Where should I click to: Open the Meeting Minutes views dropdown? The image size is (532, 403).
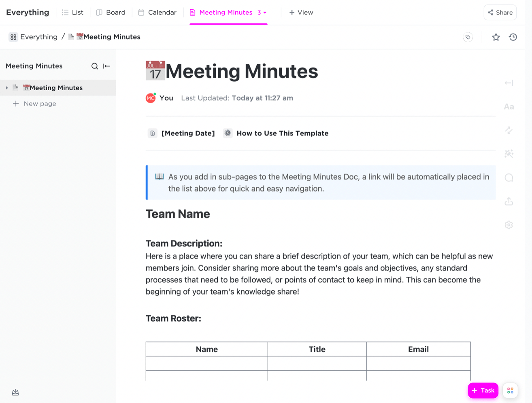pos(265,13)
